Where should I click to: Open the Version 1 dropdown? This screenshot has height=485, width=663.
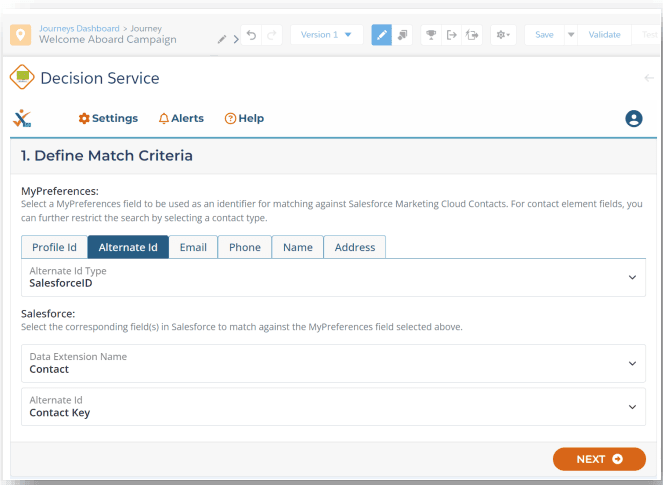326,35
